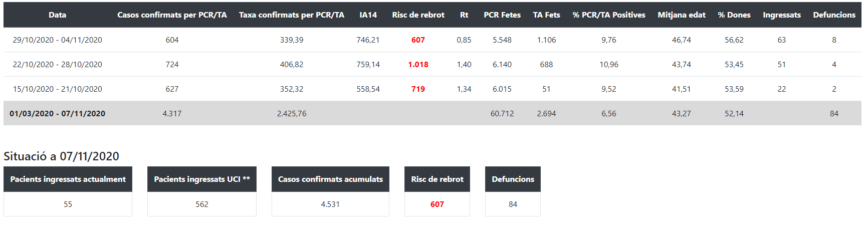The width and height of the screenshot is (868, 229).
Task: Select the 22/10/2020 - 28/10/2020 row
Action: pos(58,65)
